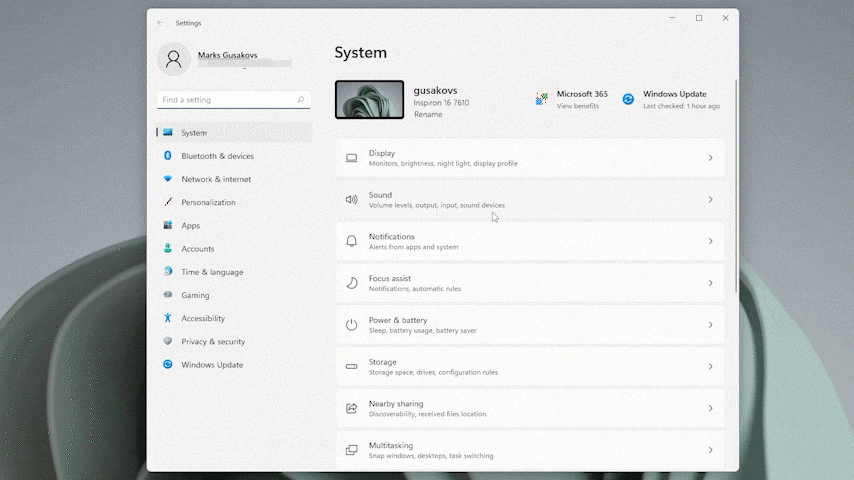Click 'Volume levels, output, input' description

[x=437, y=205]
